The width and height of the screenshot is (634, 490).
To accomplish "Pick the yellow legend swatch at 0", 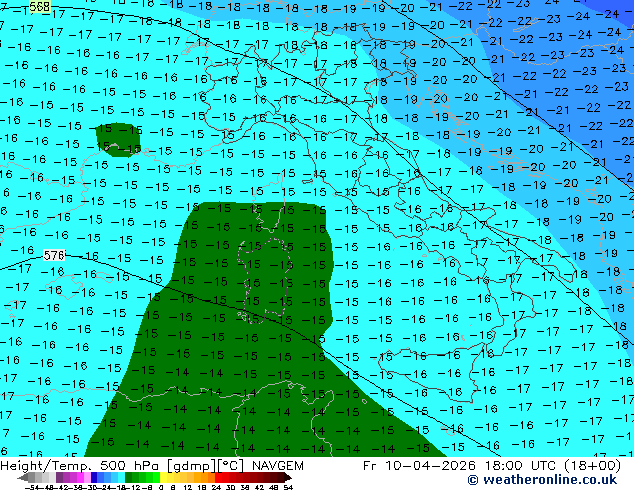I will tap(163, 477).
